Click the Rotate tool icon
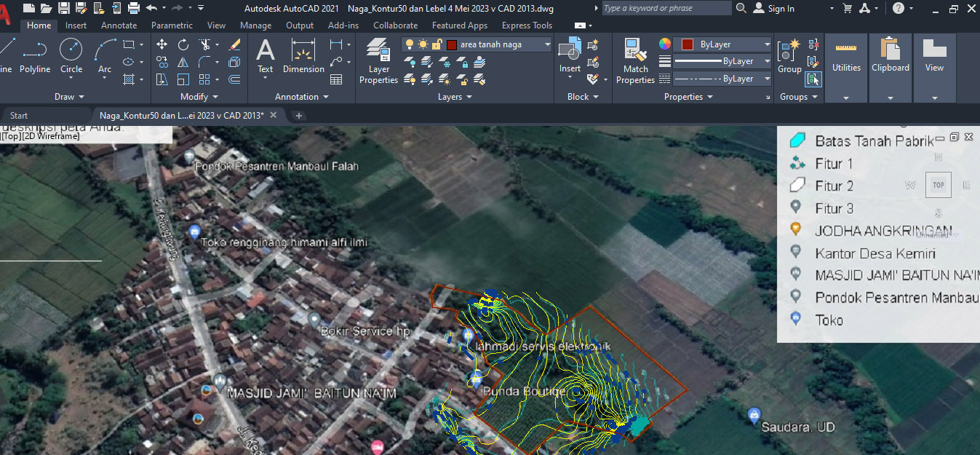 click(183, 44)
